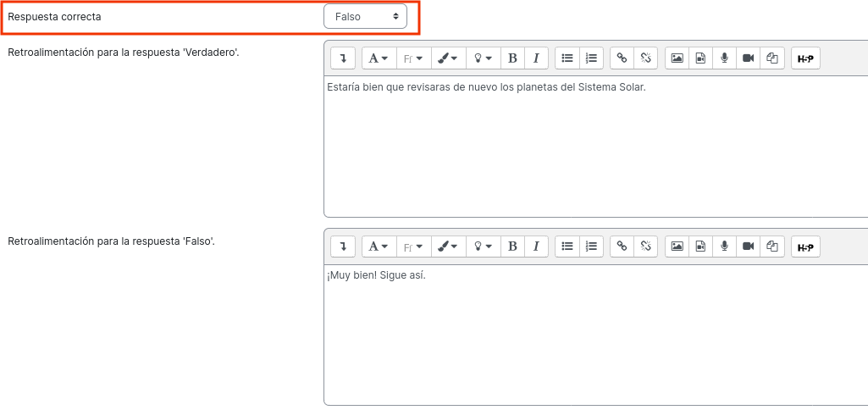Expand toolbar toggle in the 'Verdadero' feedback editor
Screen dimensions: 868x410
pos(343,58)
